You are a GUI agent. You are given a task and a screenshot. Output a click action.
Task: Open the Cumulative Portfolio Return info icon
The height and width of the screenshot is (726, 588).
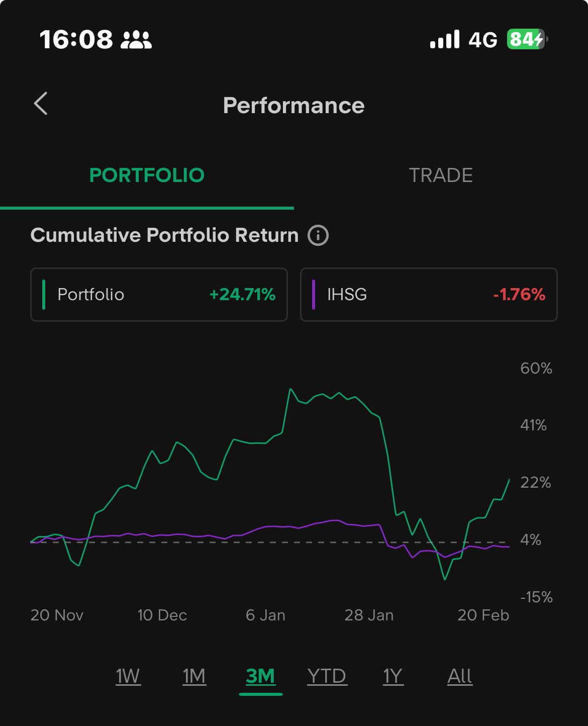pyautogui.click(x=318, y=235)
